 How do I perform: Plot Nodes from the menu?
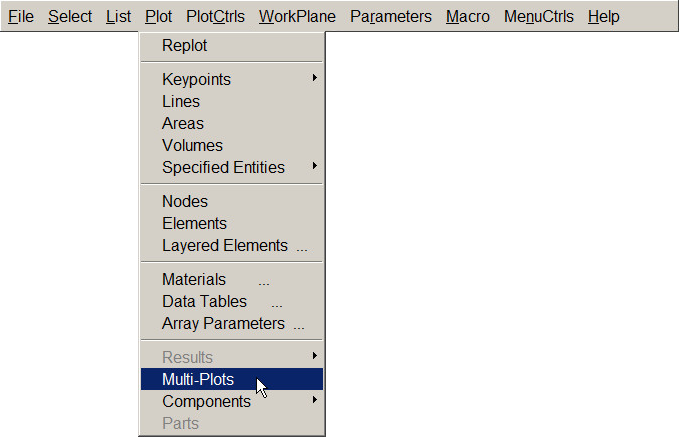(x=185, y=201)
